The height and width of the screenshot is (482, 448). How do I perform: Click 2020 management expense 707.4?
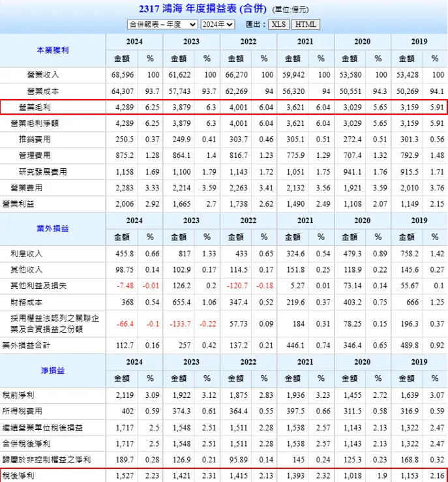[x=353, y=155]
